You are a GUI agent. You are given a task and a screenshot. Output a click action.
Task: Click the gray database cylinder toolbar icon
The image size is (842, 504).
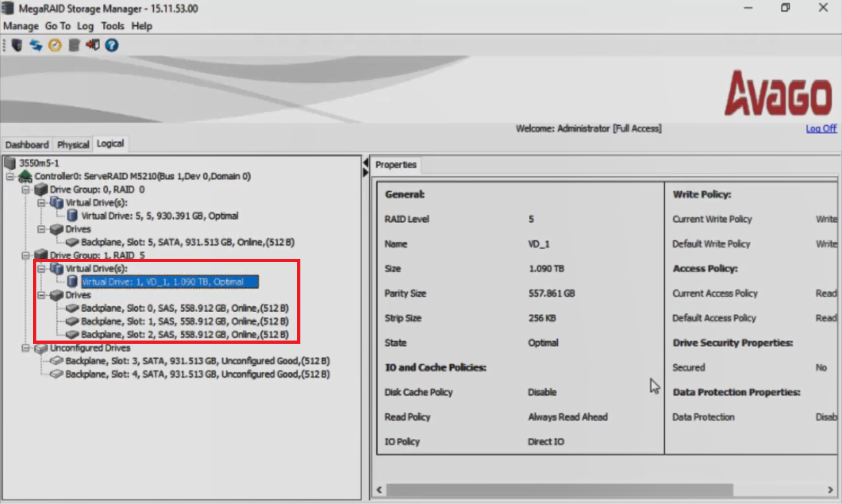(x=74, y=45)
